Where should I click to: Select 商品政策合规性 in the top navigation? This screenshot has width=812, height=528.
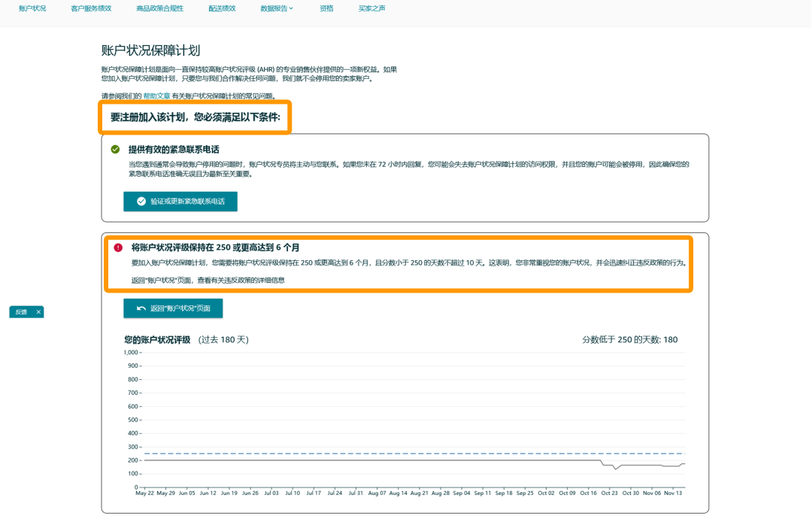tap(159, 8)
